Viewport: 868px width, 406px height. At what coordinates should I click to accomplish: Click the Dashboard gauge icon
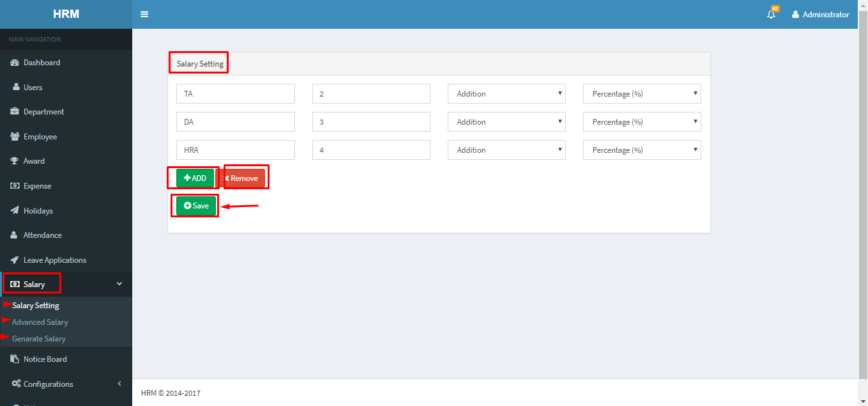pos(15,63)
